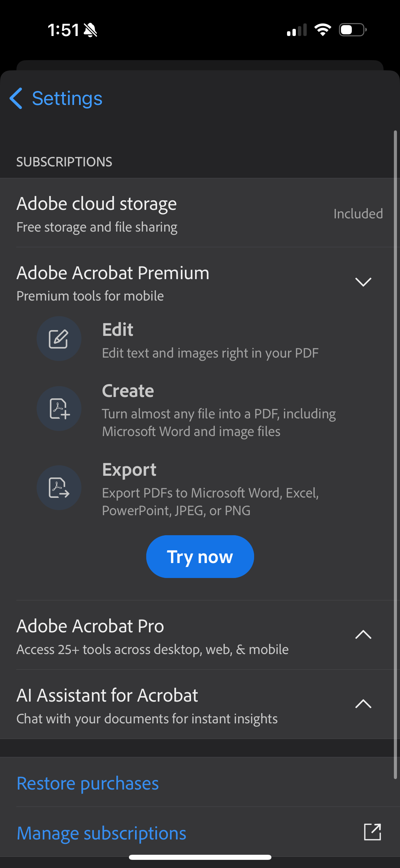Expand the Adobe Acrobat Pro section
Viewport: 400px width, 868px height.
(363, 634)
